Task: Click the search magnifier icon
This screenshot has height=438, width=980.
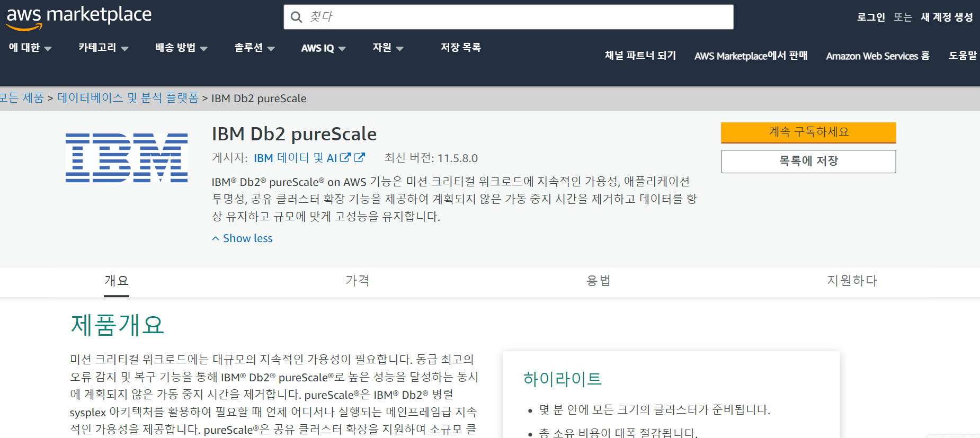Action: tap(297, 17)
